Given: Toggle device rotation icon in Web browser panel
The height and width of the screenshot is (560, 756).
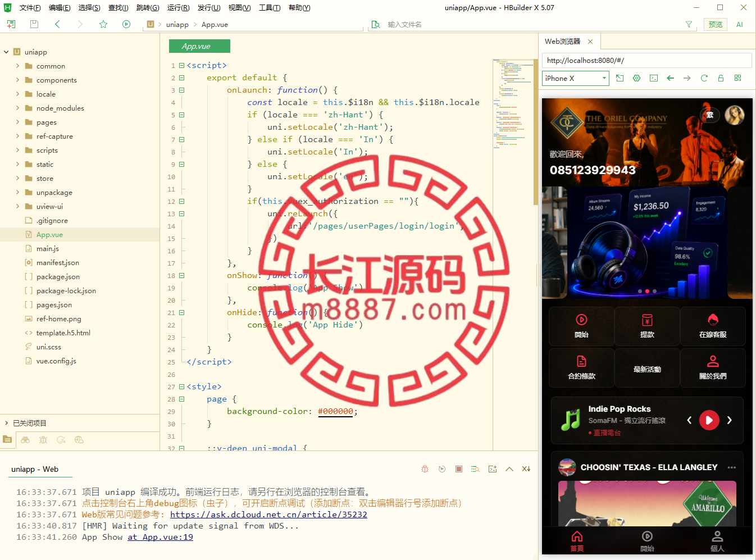Looking at the screenshot, I should (620, 78).
